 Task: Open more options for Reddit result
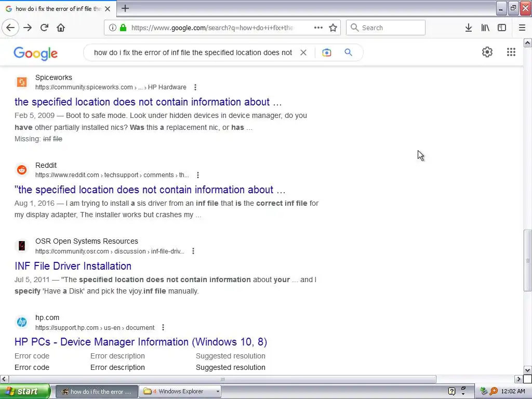click(198, 175)
